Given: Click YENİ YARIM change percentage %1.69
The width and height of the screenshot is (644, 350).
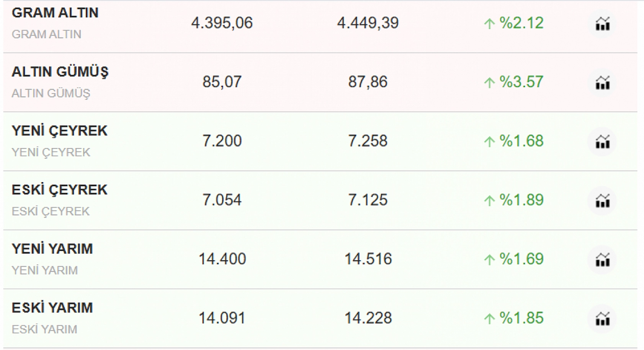Looking at the screenshot, I should coord(514,259).
